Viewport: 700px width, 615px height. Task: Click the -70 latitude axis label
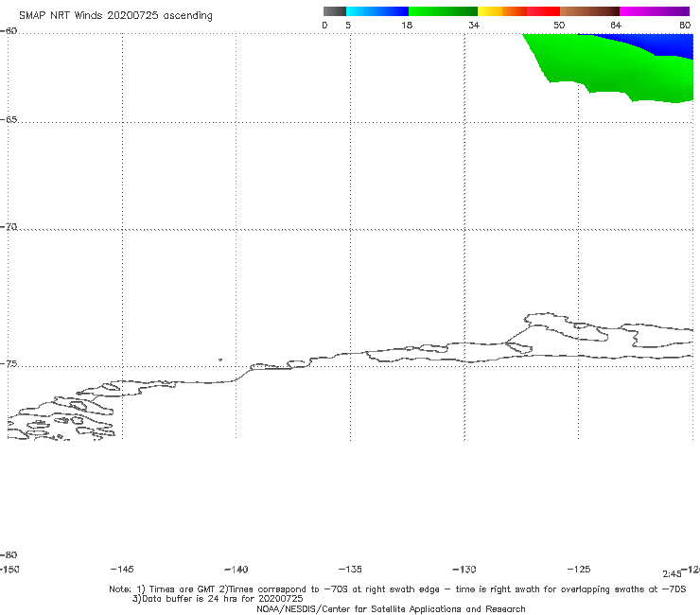click(x=9, y=227)
